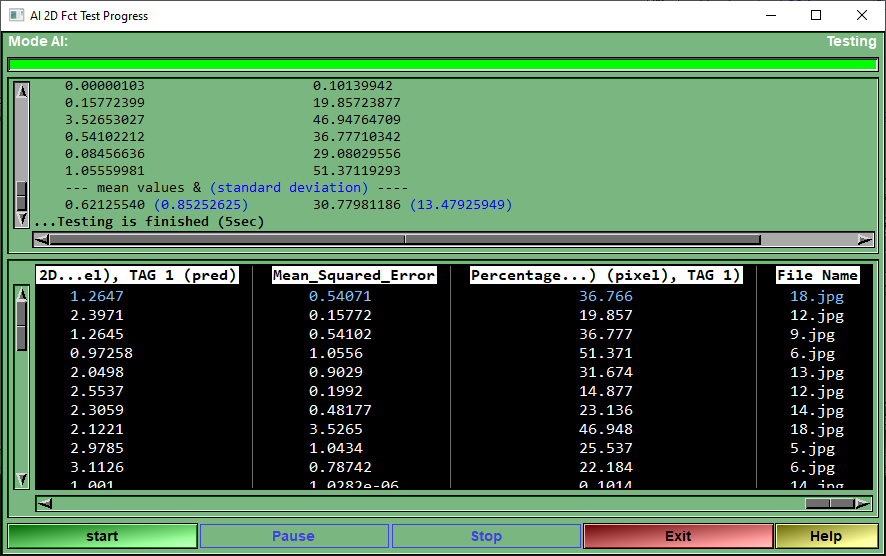Click predicted value 3.1126
The height and width of the screenshot is (556, 886).
click(97, 467)
